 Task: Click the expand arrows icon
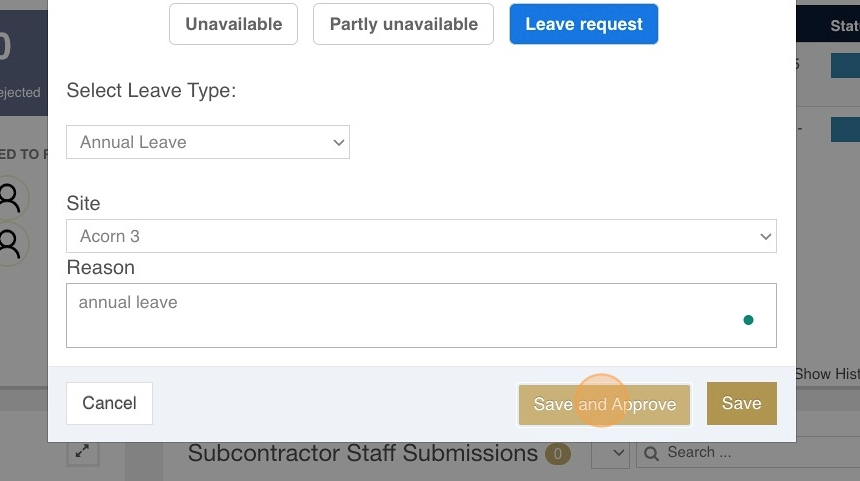pyautogui.click(x=82, y=451)
